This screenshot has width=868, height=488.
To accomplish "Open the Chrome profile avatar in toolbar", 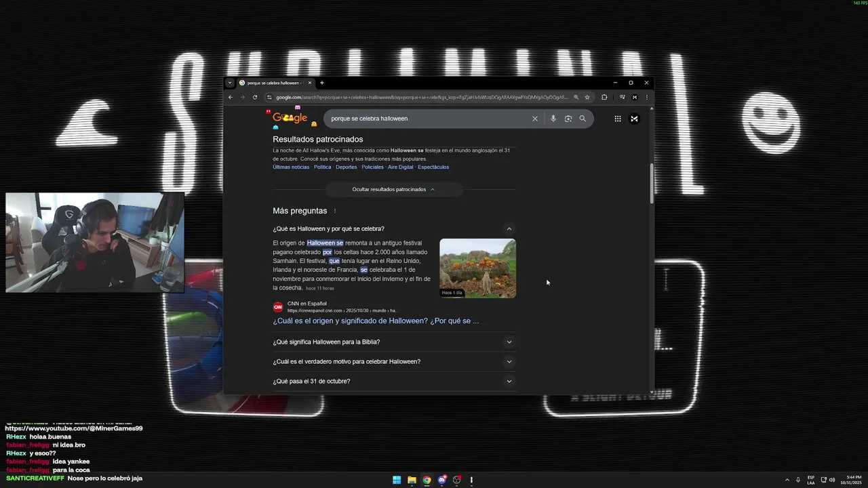I will click(x=635, y=97).
